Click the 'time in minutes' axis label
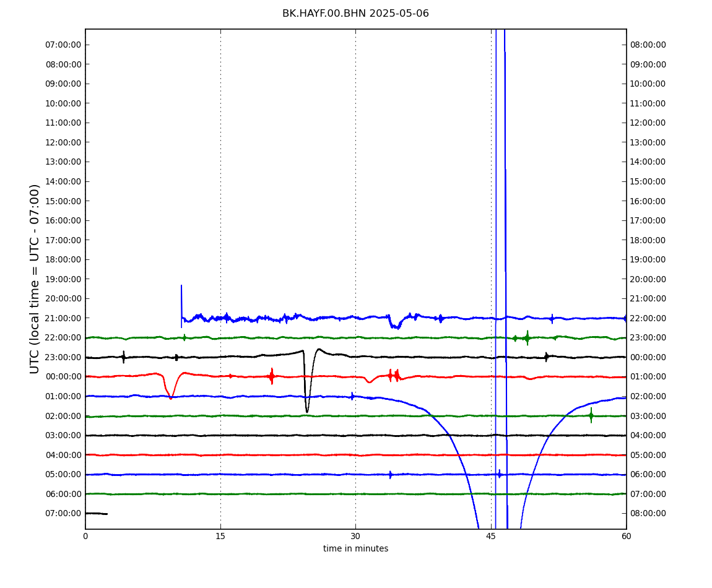The height and width of the screenshot is (588, 712). tap(355, 548)
